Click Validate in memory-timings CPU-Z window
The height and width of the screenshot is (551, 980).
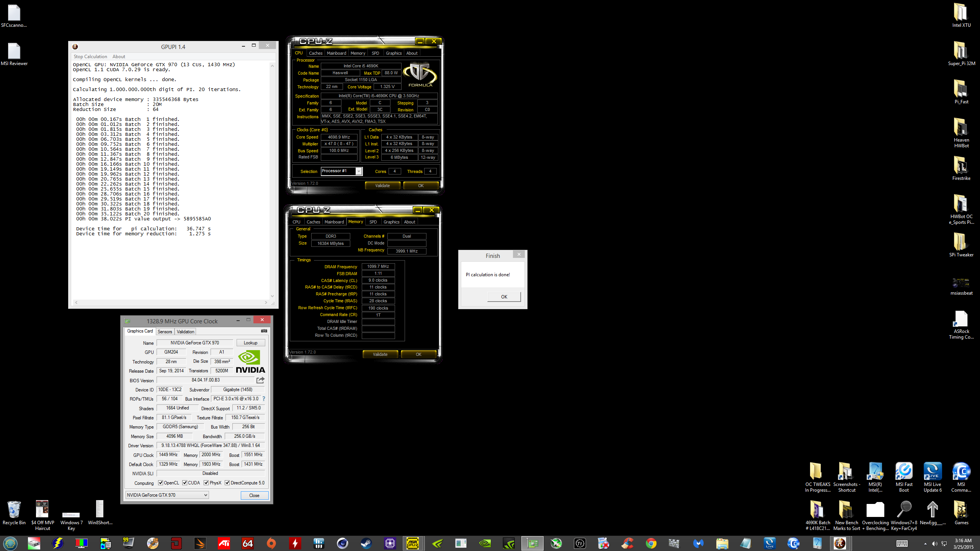[380, 354]
